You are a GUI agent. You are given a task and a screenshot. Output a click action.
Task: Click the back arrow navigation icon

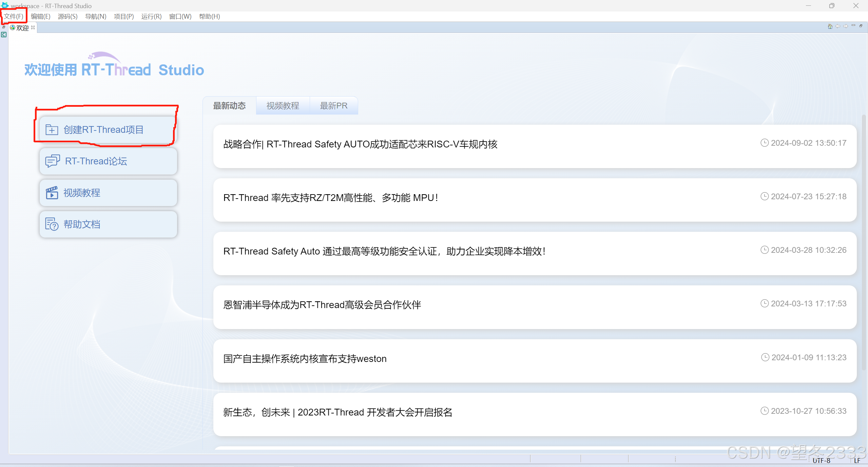tap(838, 26)
